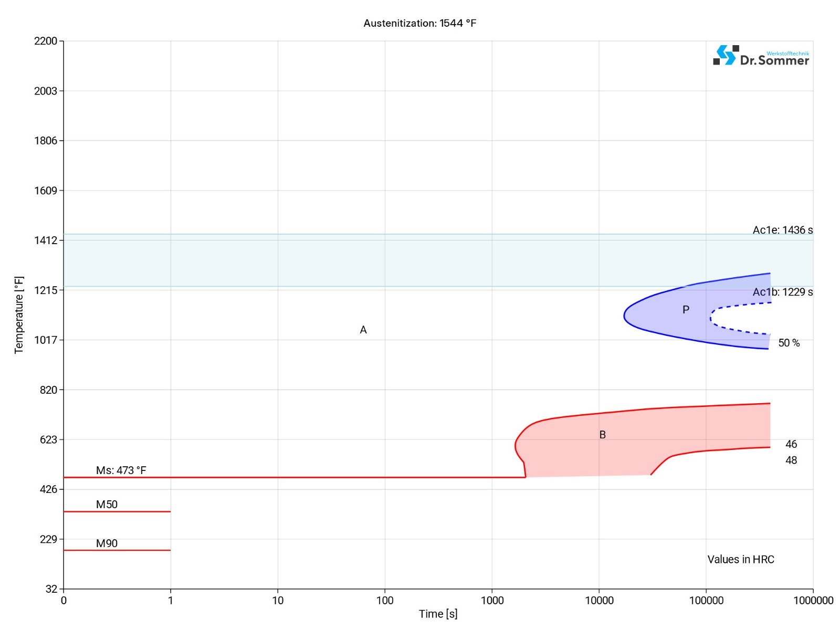
Task: Click the 2200 tick on temperature axis
Action: point(46,41)
